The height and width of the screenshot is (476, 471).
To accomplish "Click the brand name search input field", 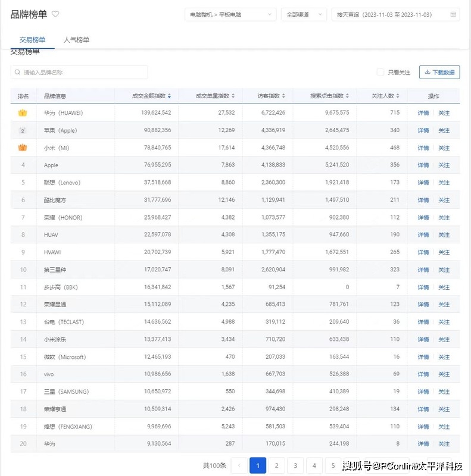I will tap(79, 73).
